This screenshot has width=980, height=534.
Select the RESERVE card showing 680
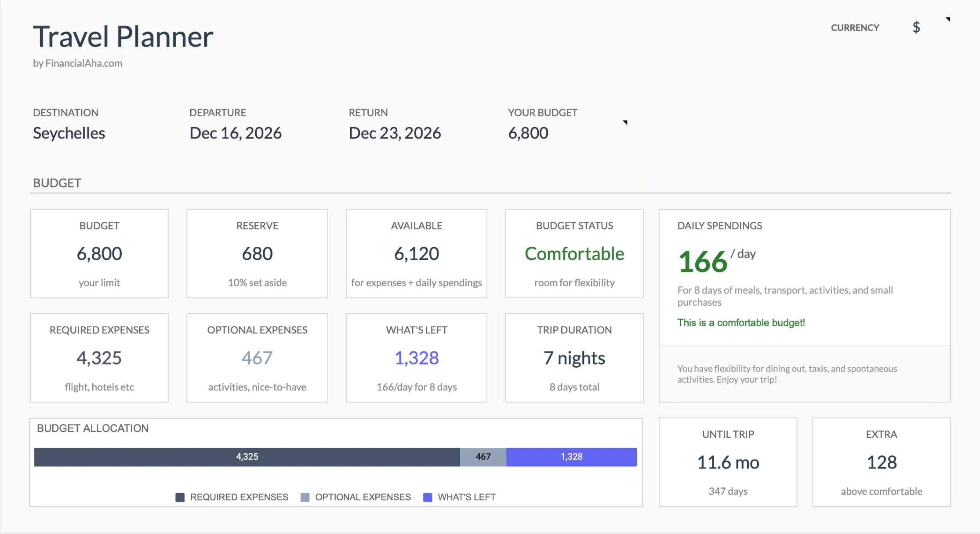(x=257, y=254)
